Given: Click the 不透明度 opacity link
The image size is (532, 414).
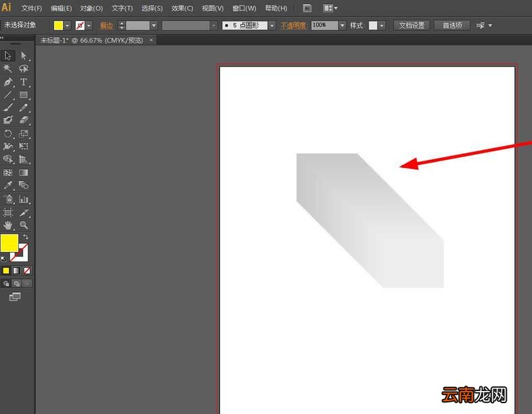Looking at the screenshot, I should (x=294, y=26).
